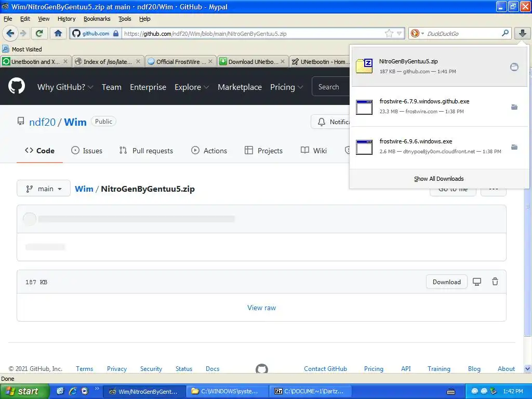
Task: Close the Unetbootin and X tab
Action: coord(65,61)
